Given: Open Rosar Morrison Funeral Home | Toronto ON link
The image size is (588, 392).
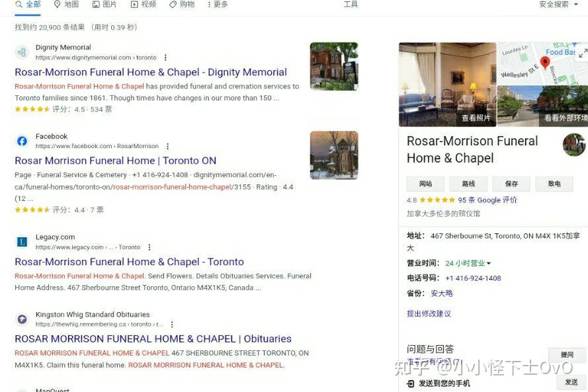Looking at the screenshot, I should pos(116,161).
